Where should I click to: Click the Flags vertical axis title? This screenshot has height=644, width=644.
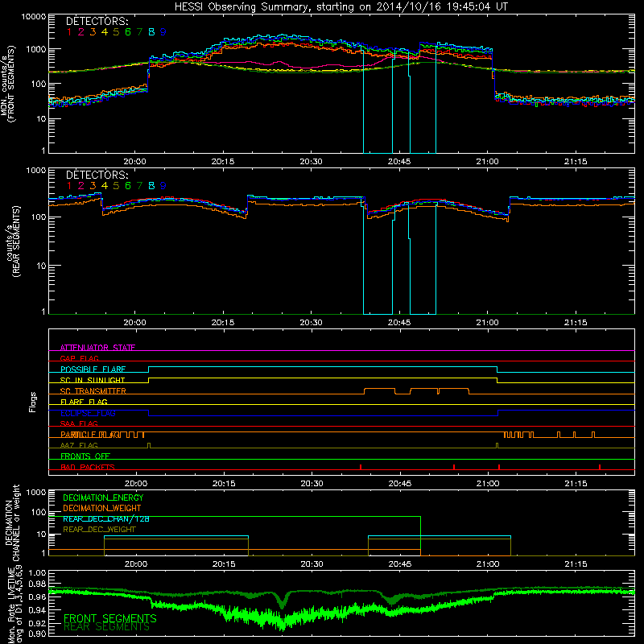pos(33,402)
